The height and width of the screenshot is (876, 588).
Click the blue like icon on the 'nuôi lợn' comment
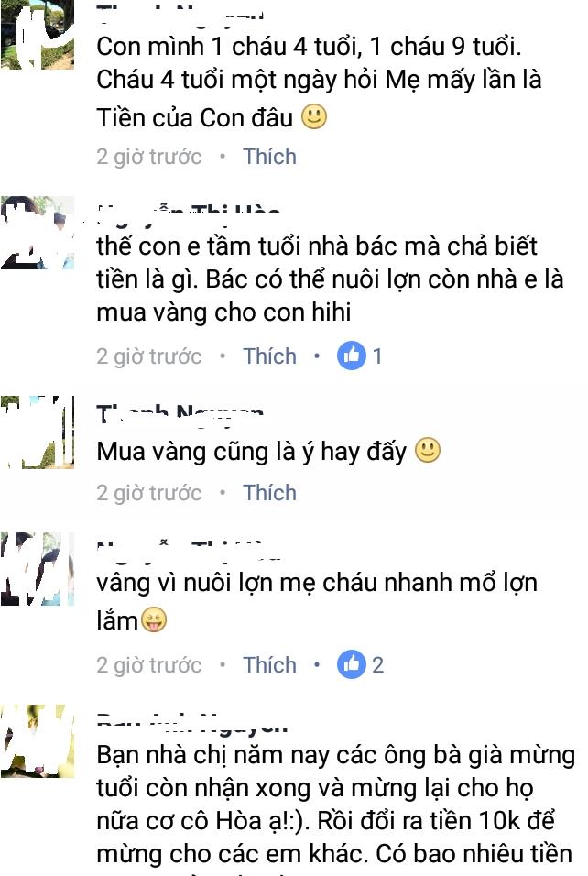pos(351,664)
